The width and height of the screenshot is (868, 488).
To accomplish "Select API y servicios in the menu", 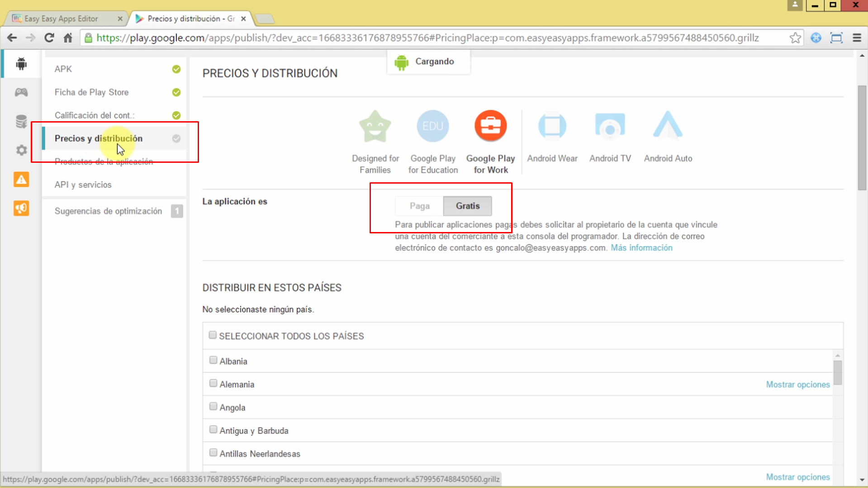I will pos(83,185).
